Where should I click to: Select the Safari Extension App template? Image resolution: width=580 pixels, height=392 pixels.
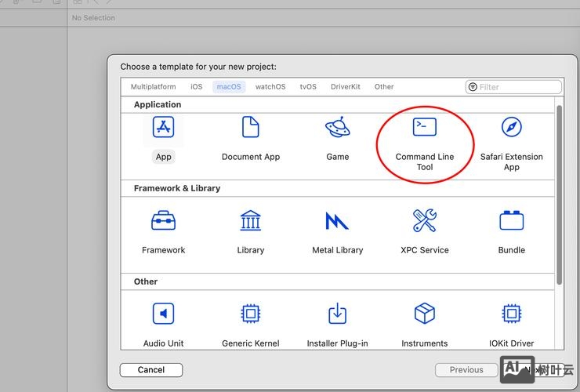[511, 128]
